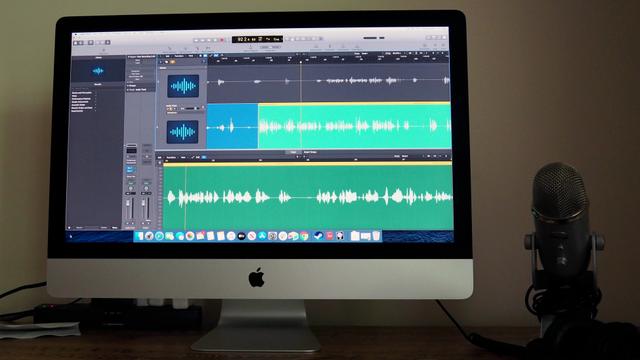Viewport: 640px width, 360px height.
Task: Click the add track plus button
Action: click(x=161, y=62)
